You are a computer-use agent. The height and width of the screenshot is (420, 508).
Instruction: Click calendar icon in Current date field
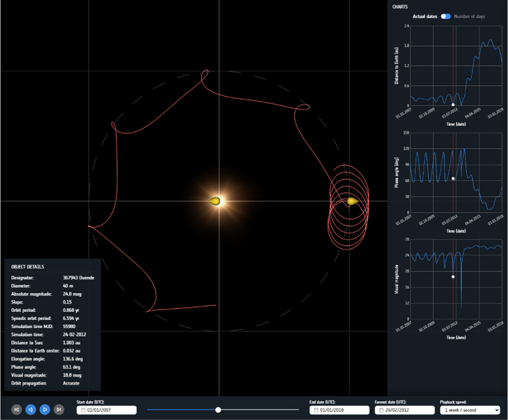click(381, 410)
